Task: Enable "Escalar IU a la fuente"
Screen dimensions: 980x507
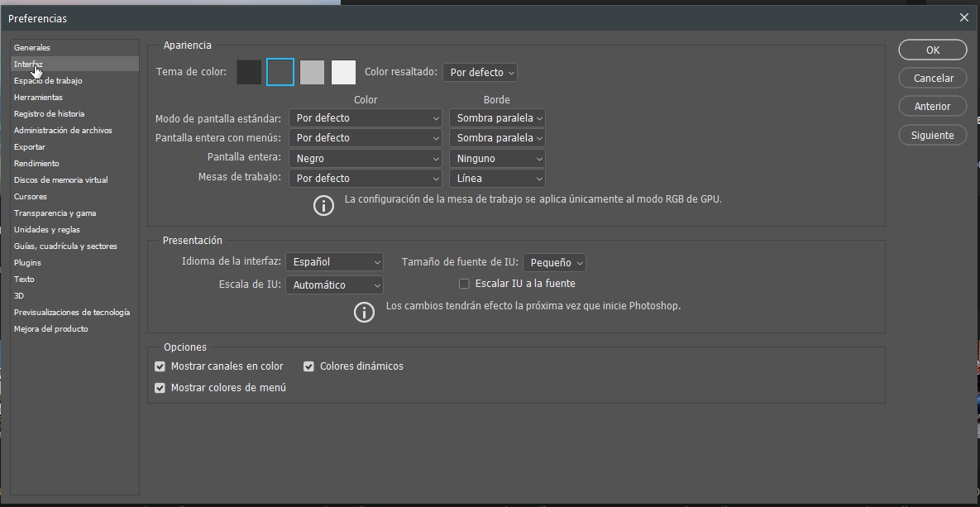Action: (464, 283)
